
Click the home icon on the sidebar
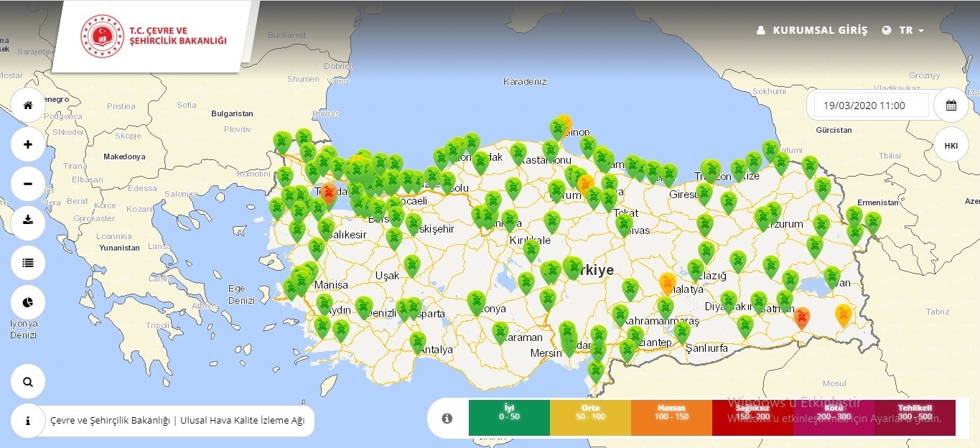(27, 105)
